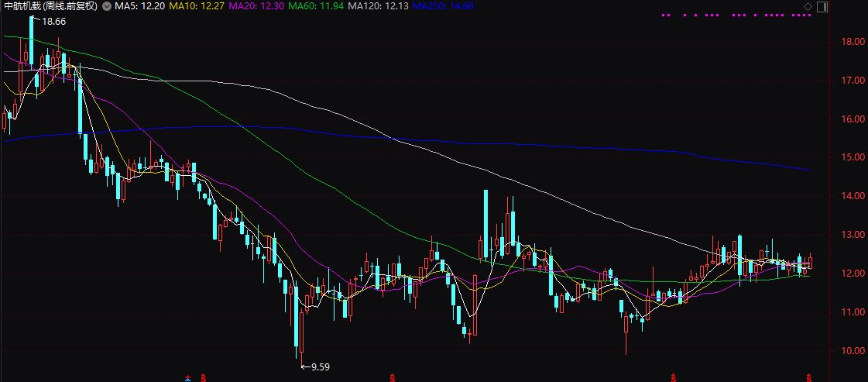Select the MA60: 11.94 indicator label

coord(316,7)
